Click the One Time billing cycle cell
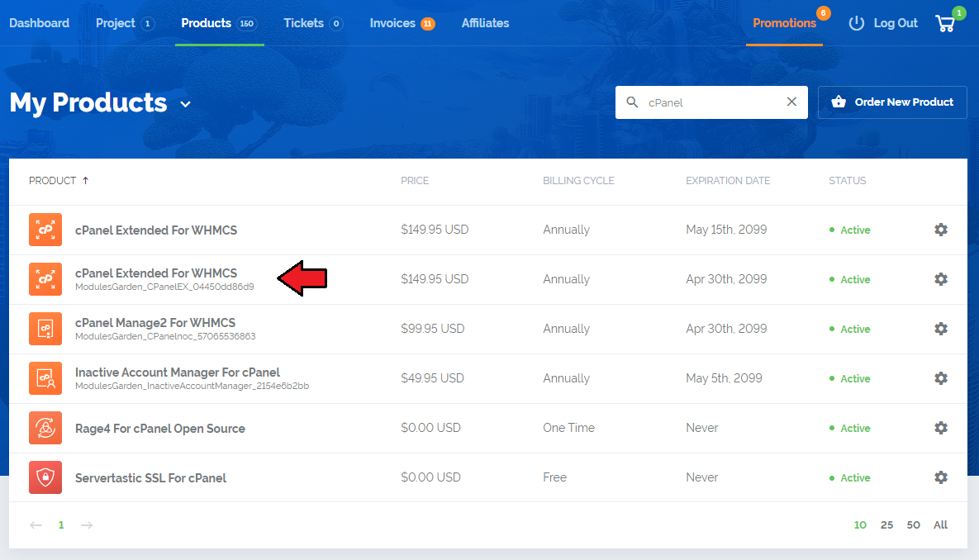 pos(568,428)
